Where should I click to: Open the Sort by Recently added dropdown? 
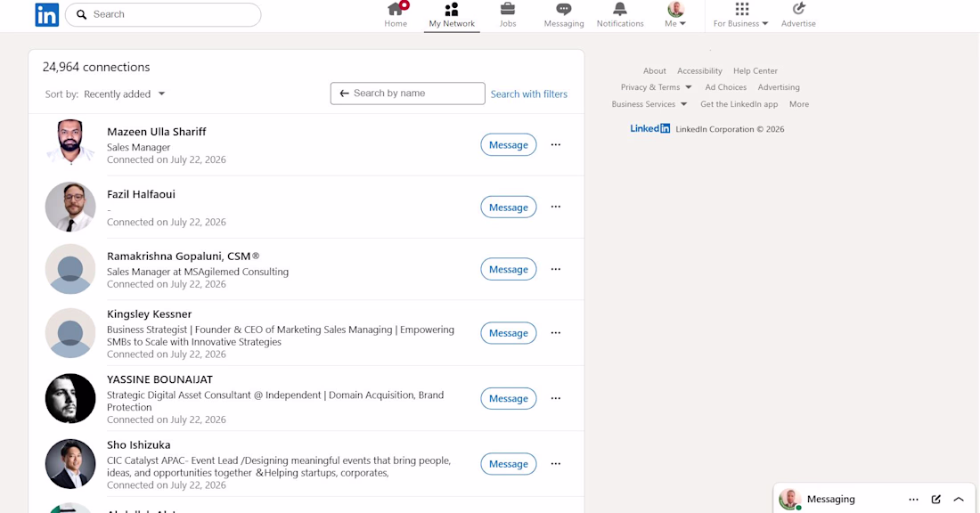[x=124, y=94]
